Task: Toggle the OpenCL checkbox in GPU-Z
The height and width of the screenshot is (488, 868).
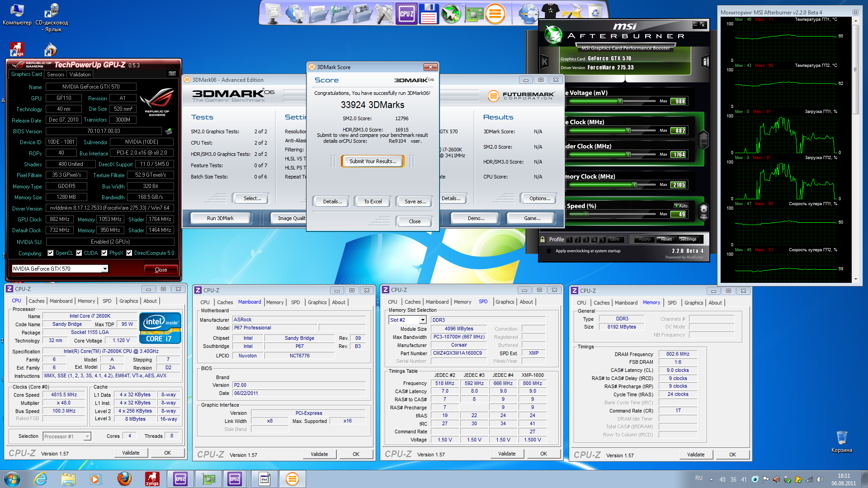Action: 51,253
